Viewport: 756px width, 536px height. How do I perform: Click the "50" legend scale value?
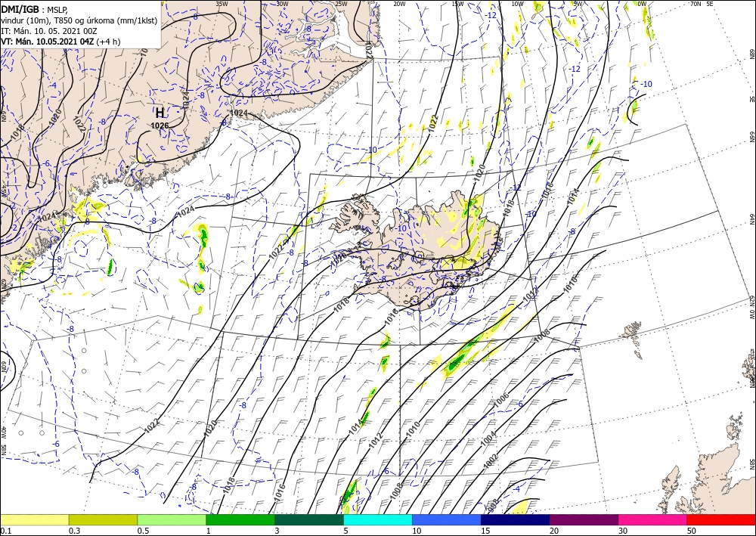coord(692,531)
